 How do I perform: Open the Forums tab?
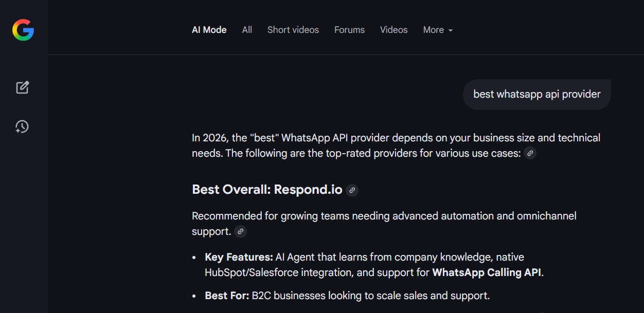tap(349, 30)
